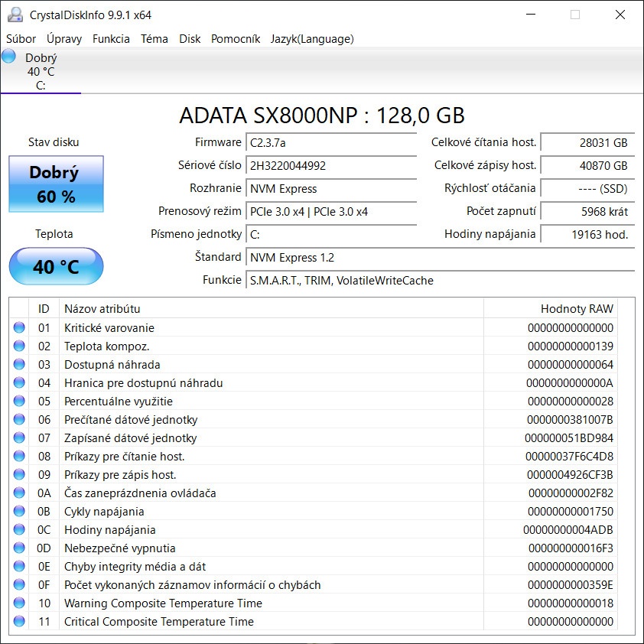
Task: Click the power-on count value 5968 krát
Action: click(587, 212)
